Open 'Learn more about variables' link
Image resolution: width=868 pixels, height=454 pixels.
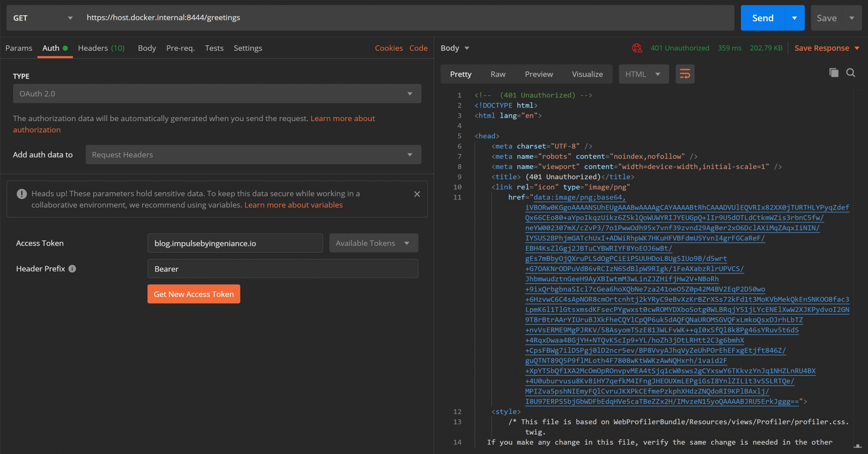293,205
